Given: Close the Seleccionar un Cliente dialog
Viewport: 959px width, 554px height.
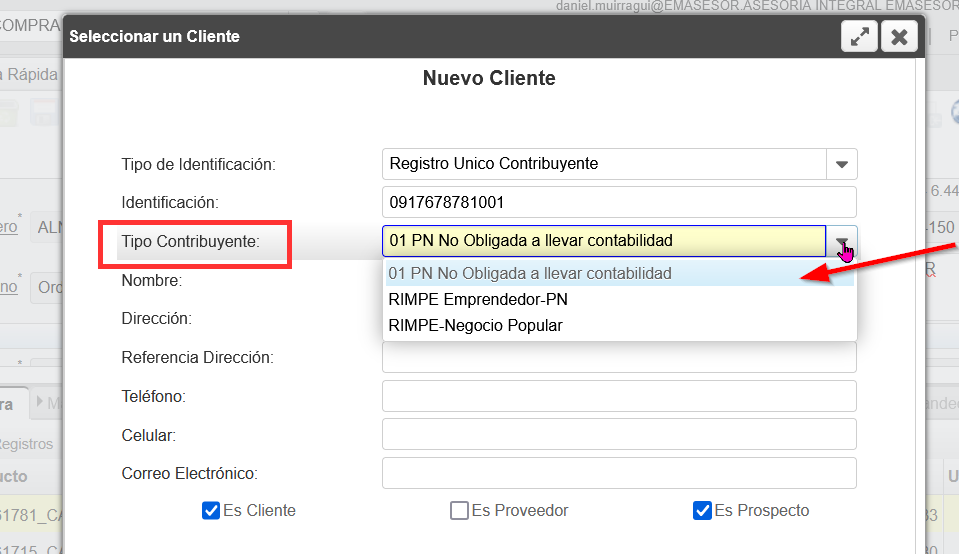Looking at the screenshot, I should click(x=899, y=37).
